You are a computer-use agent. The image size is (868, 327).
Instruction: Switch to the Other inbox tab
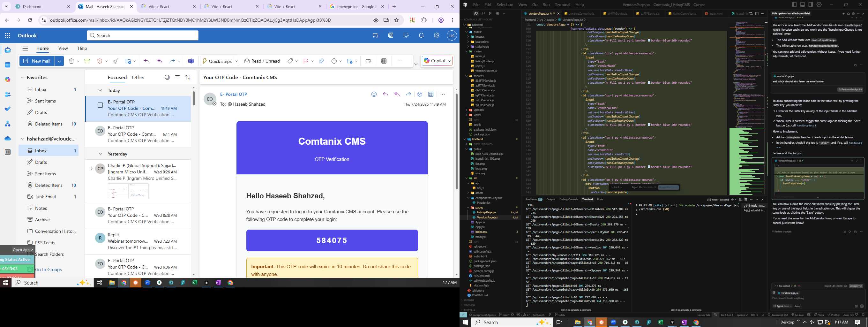pos(138,78)
